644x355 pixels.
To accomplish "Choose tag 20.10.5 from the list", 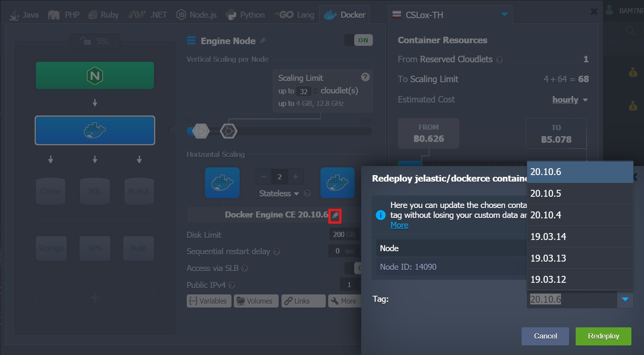I will tap(580, 193).
